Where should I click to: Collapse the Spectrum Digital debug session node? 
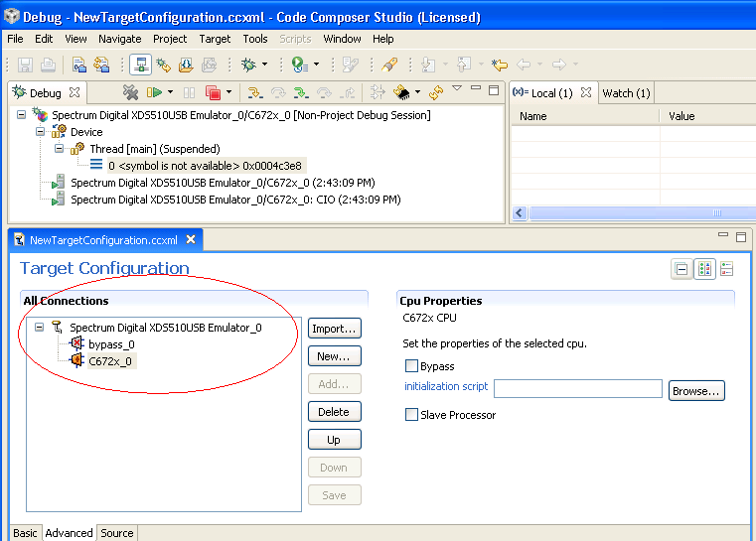point(21,115)
